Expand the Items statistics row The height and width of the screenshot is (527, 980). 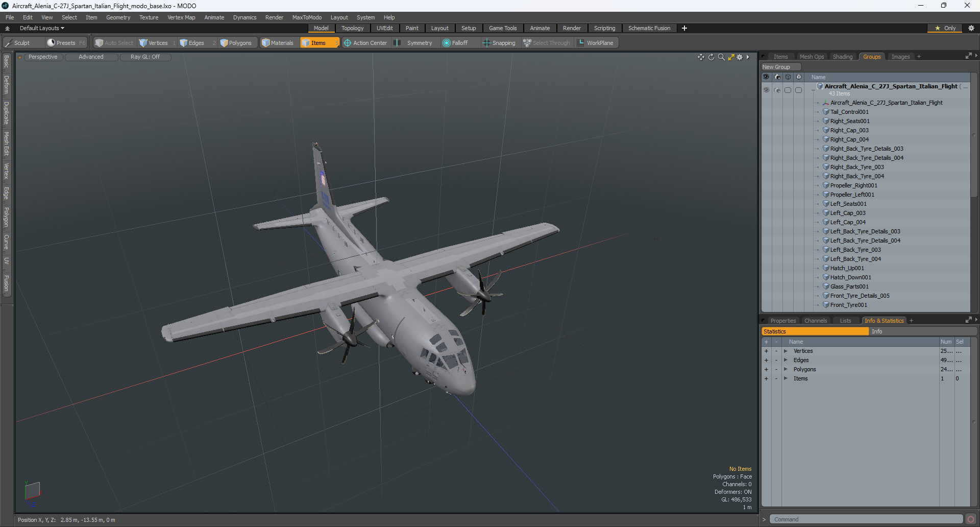pos(786,378)
